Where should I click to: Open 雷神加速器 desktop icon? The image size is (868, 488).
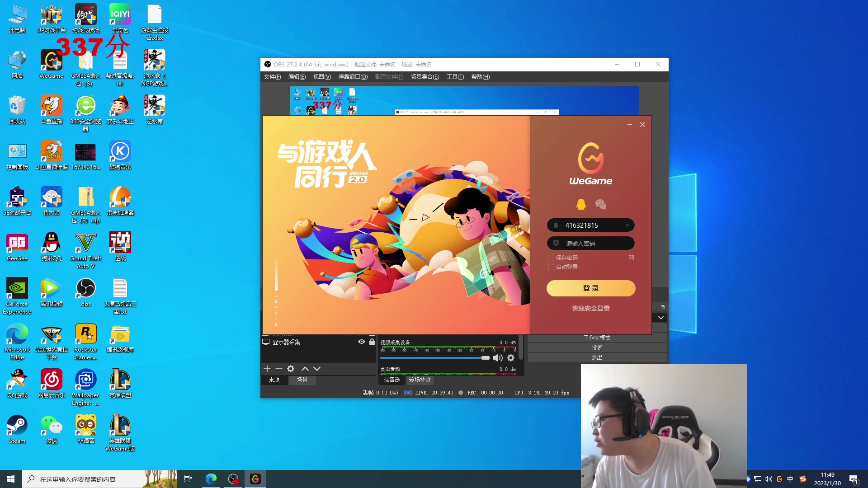[120, 201]
